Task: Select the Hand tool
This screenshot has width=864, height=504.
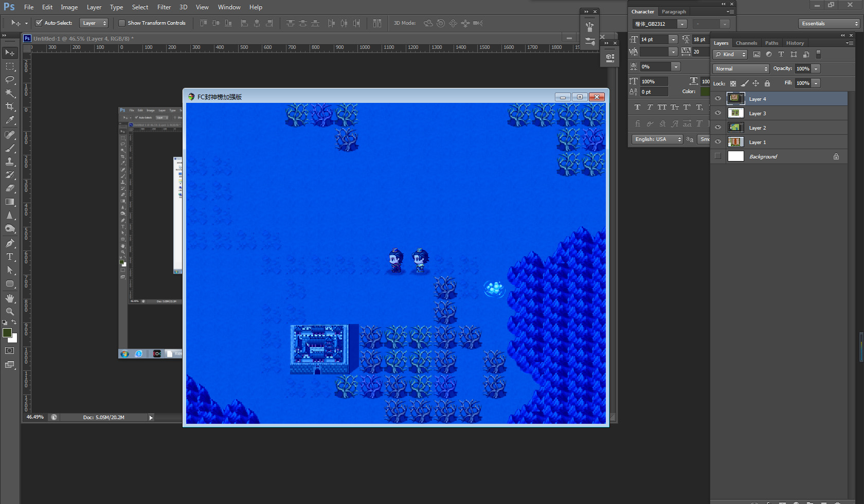Action: click(10, 298)
